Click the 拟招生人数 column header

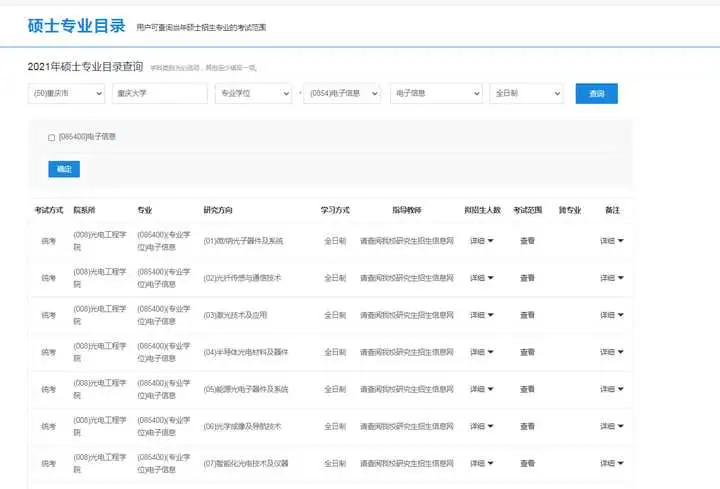coord(482,210)
